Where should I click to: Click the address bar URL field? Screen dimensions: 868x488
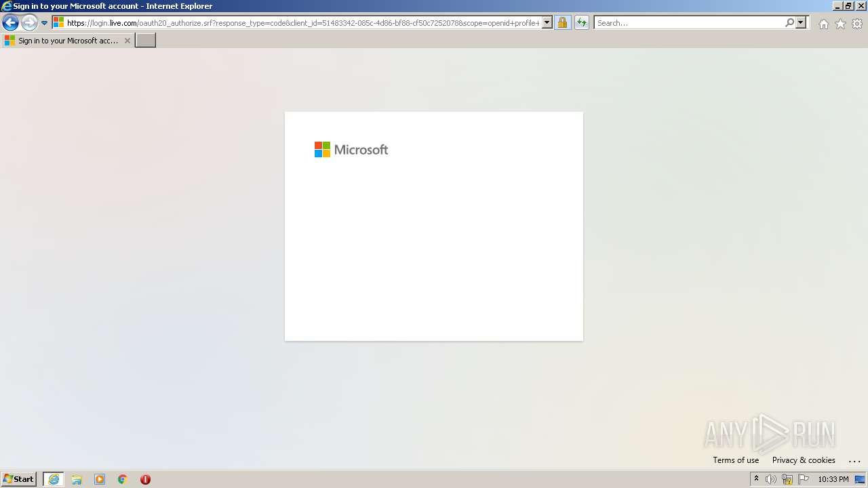click(x=303, y=23)
